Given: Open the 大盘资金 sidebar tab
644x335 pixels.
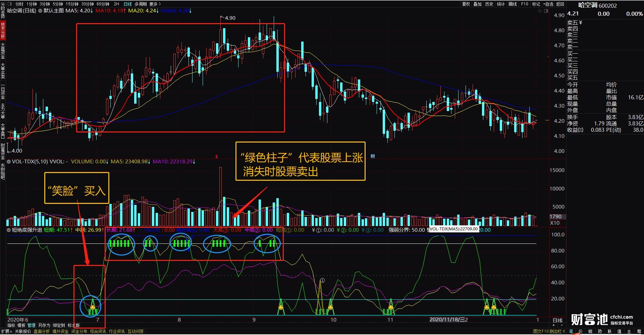Looking at the screenshot, I should 3,51.
